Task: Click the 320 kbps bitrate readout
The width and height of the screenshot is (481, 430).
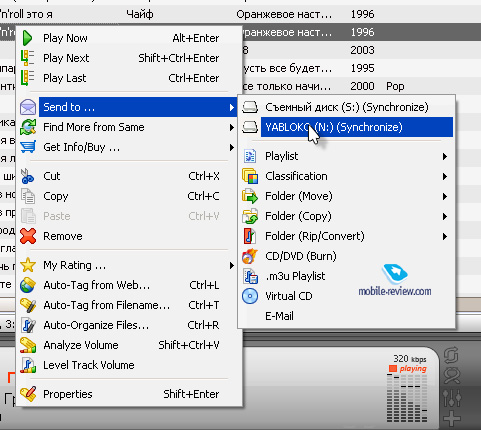Action: point(410,359)
